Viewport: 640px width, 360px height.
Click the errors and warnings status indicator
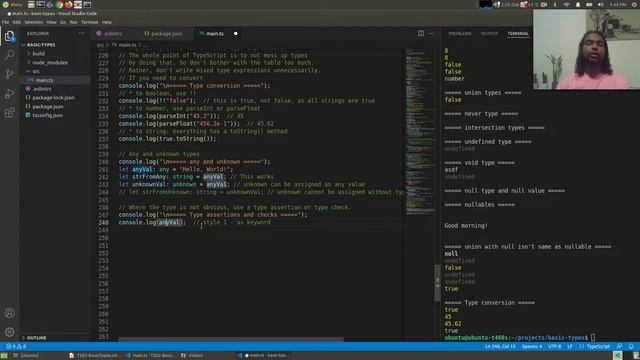[x=16, y=346]
